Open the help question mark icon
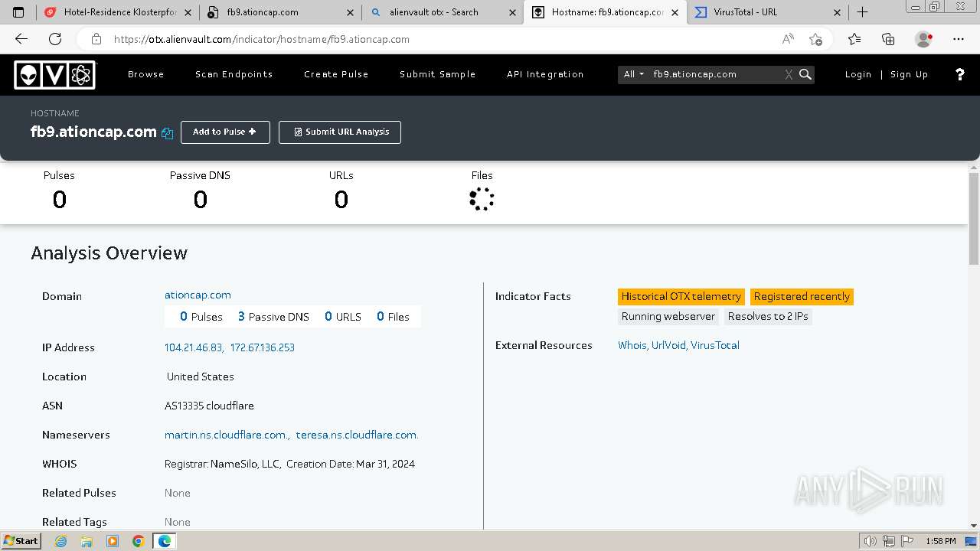This screenshot has width=980, height=551. (960, 74)
